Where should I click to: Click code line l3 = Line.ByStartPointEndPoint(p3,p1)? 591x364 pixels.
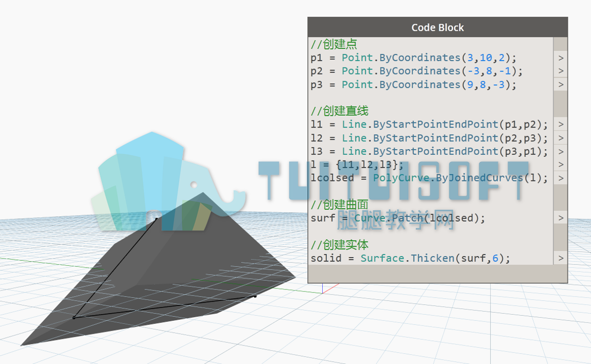pos(429,151)
